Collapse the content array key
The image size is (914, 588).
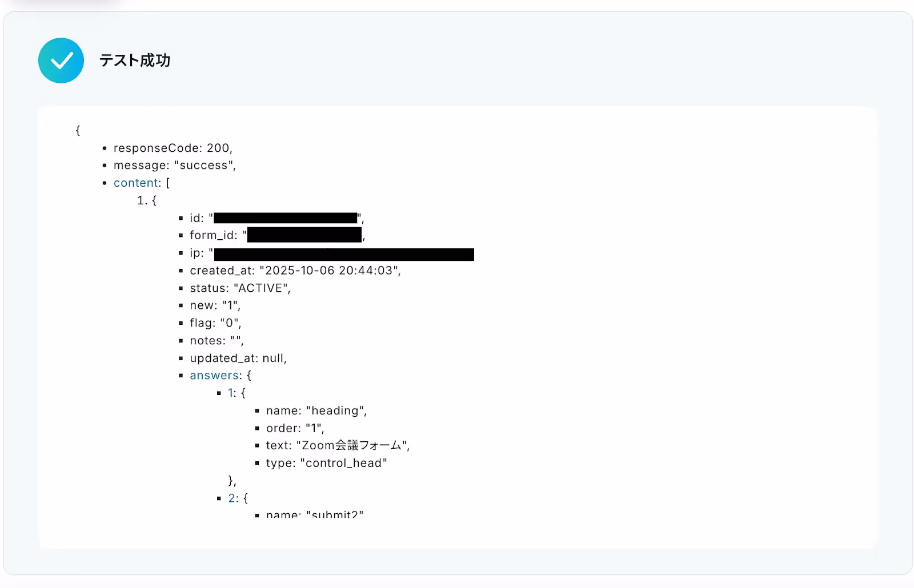coord(136,183)
